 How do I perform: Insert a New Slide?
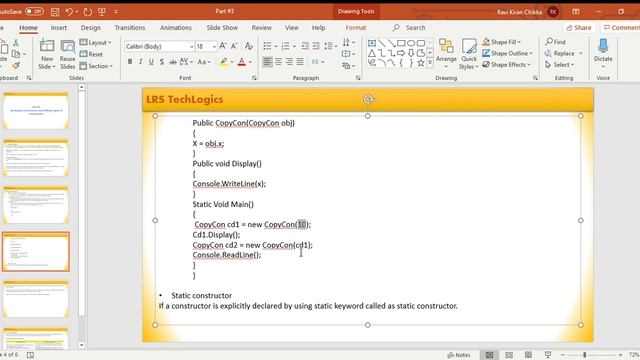[47, 54]
